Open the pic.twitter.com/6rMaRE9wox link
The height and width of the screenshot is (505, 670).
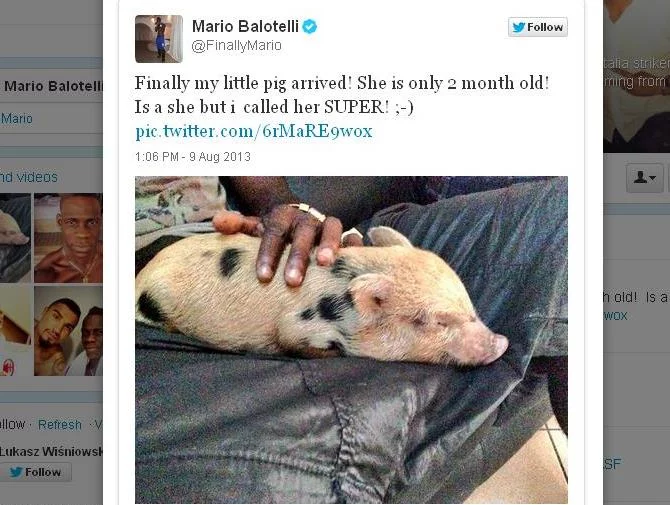(x=254, y=131)
